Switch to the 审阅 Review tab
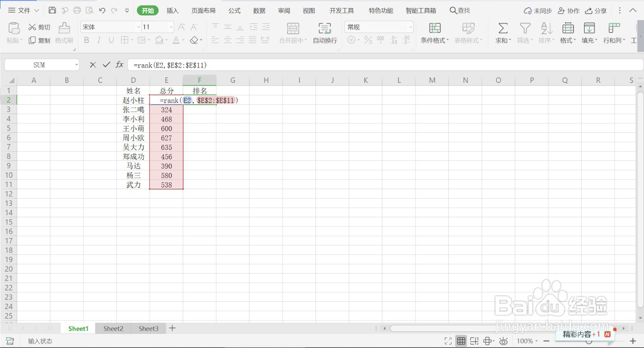 (284, 10)
